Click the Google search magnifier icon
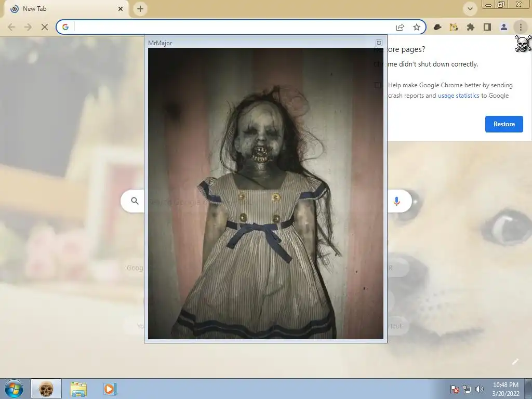Viewport: 532px width, 399px height. [x=135, y=201]
